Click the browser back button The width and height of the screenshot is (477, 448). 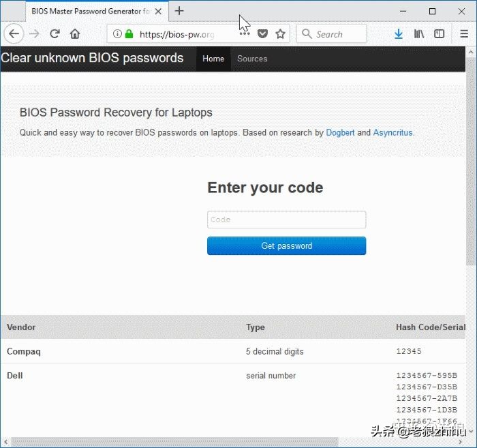tap(14, 34)
